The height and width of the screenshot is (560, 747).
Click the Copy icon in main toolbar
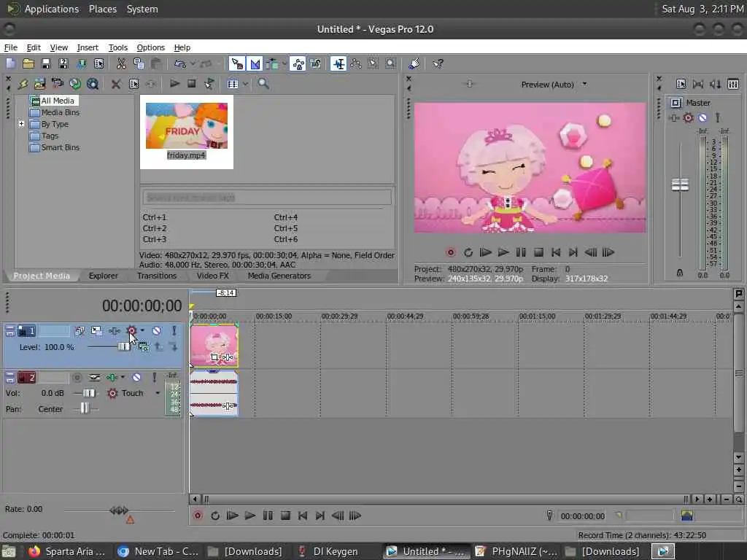[x=139, y=63]
